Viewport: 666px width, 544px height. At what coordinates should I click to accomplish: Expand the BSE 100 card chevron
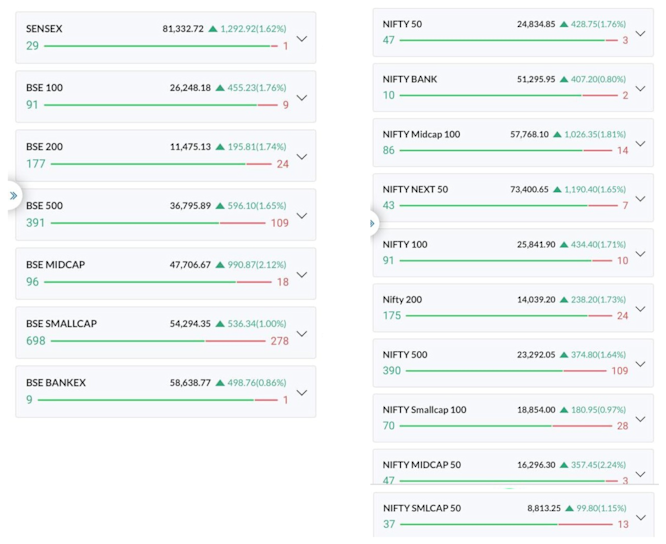[302, 98]
